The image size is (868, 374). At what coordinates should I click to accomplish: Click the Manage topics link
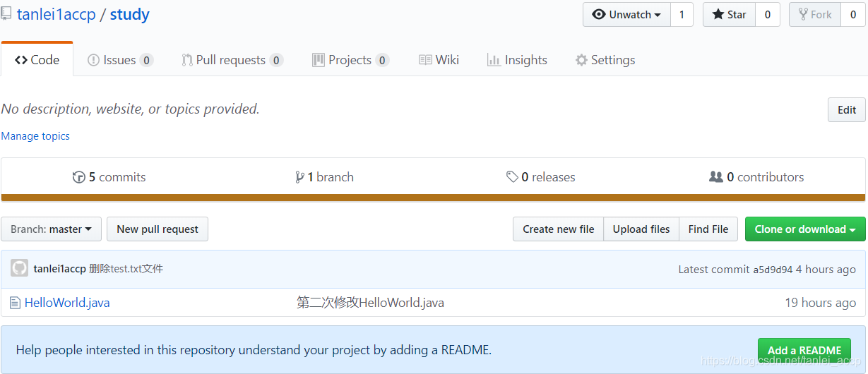click(x=35, y=136)
